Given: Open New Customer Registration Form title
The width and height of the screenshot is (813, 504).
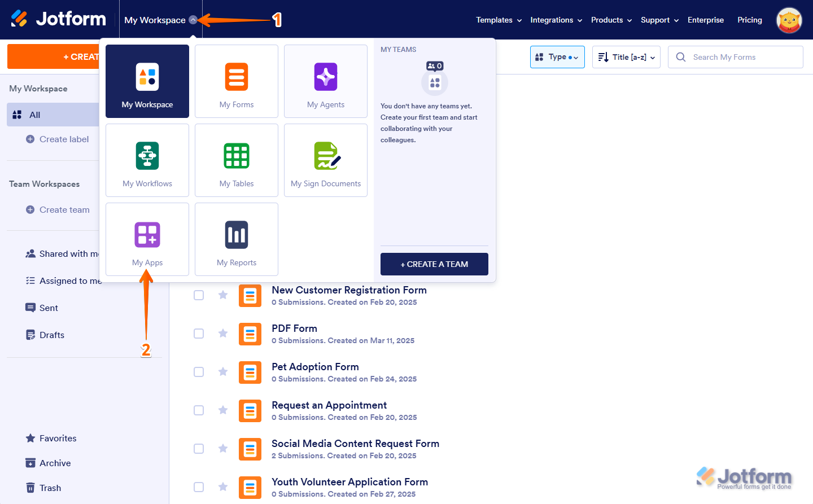Looking at the screenshot, I should 349,290.
